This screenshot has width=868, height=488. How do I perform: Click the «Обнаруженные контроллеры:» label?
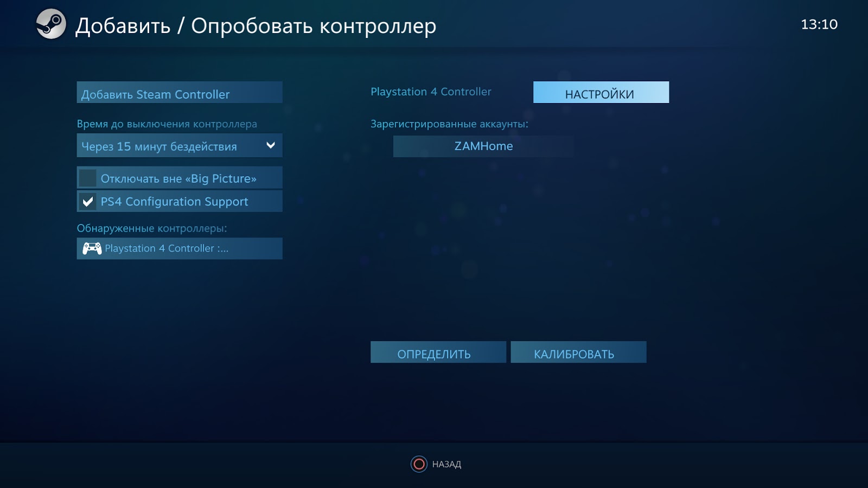click(152, 228)
